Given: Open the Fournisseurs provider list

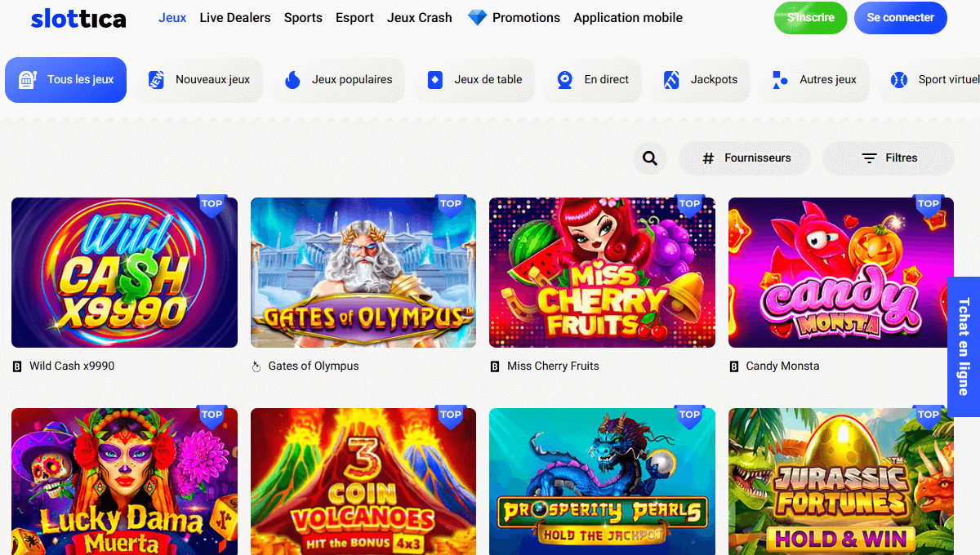Looking at the screenshot, I should tap(745, 158).
